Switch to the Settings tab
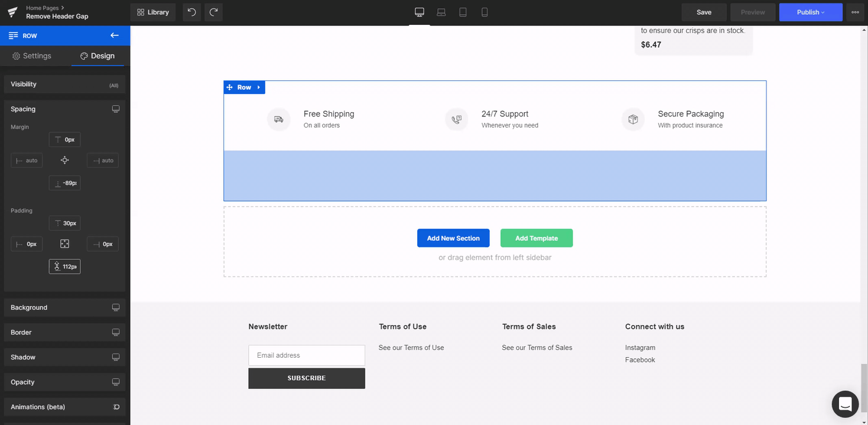868x425 pixels. (x=32, y=55)
